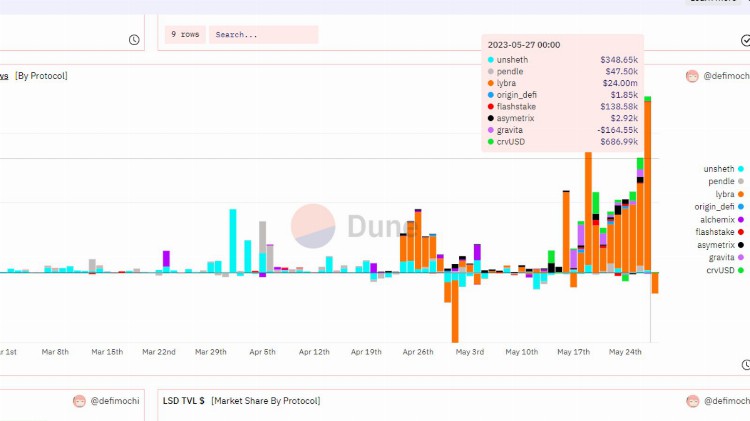Toggle the unsheth series in the legend

pyautogui.click(x=719, y=169)
